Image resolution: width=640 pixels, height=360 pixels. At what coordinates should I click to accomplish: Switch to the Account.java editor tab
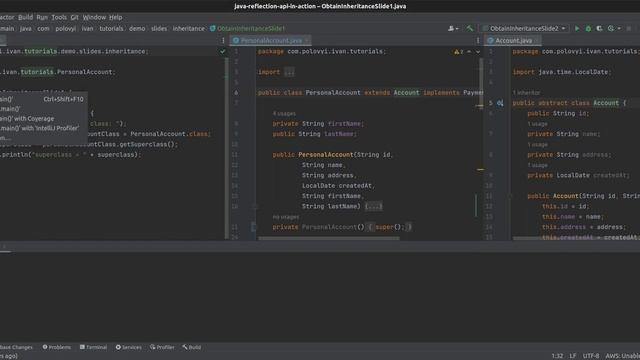(513, 40)
